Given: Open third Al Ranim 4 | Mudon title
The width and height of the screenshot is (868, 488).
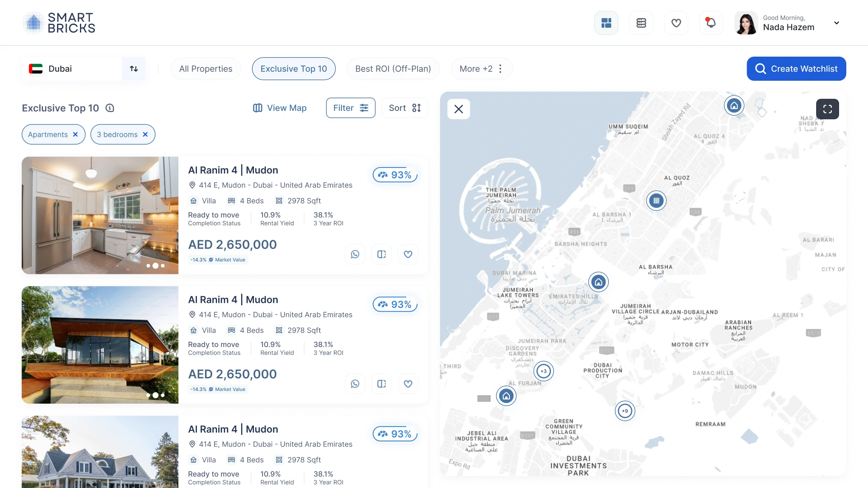Looking at the screenshot, I should pos(233,429).
